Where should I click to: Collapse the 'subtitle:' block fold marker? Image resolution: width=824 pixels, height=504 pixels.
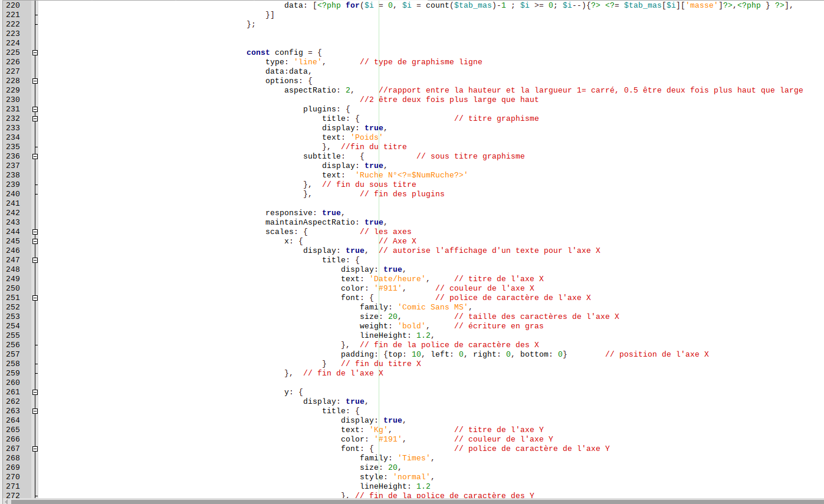point(35,156)
